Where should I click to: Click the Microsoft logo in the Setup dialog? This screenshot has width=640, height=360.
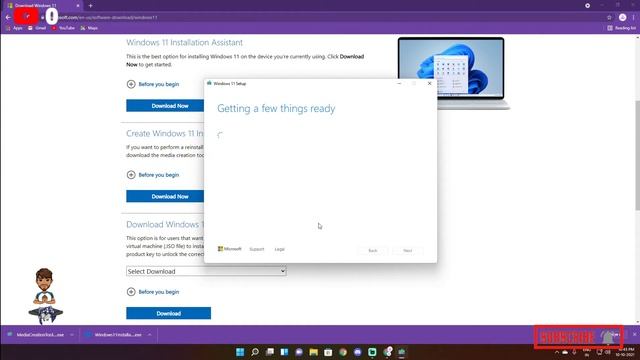[229, 249]
